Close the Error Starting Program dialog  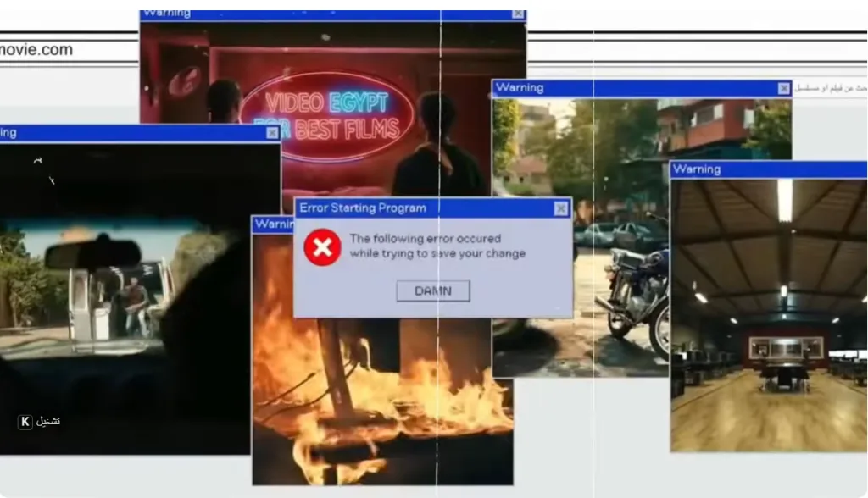pos(560,208)
